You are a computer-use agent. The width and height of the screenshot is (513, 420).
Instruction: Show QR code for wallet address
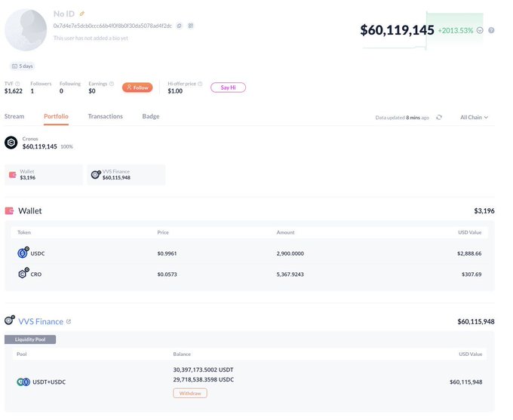tap(191, 26)
